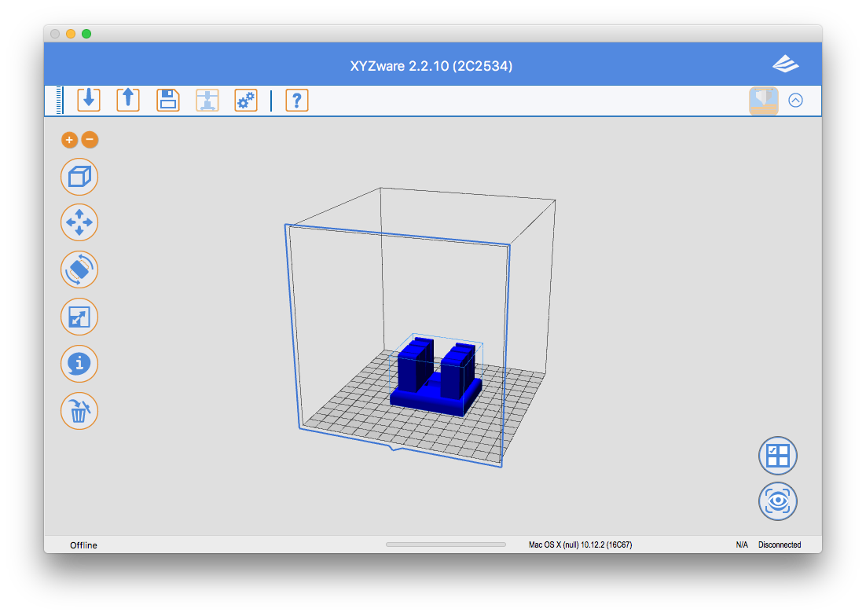This screenshot has height=616, width=866.
Task: Select the Scale/resize tool
Action: click(79, 317)
